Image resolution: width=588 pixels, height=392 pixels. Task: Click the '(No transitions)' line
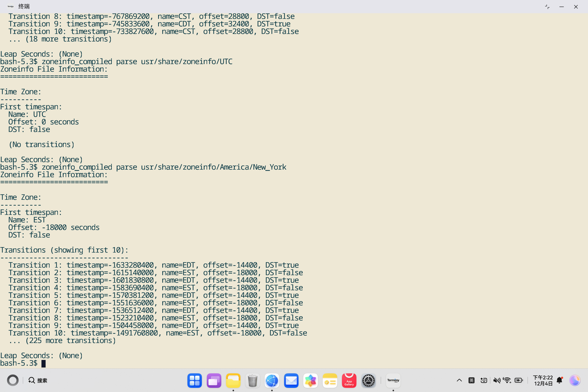pos(41,145)
